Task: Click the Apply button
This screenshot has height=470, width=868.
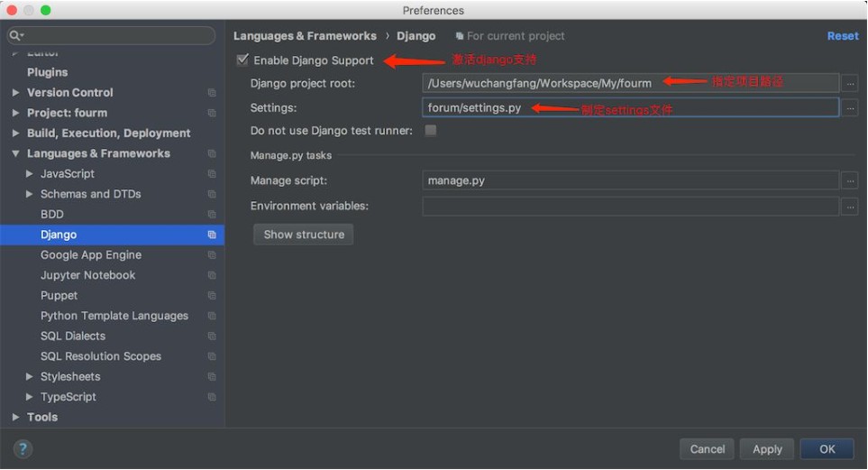Action: coord(767,449)
